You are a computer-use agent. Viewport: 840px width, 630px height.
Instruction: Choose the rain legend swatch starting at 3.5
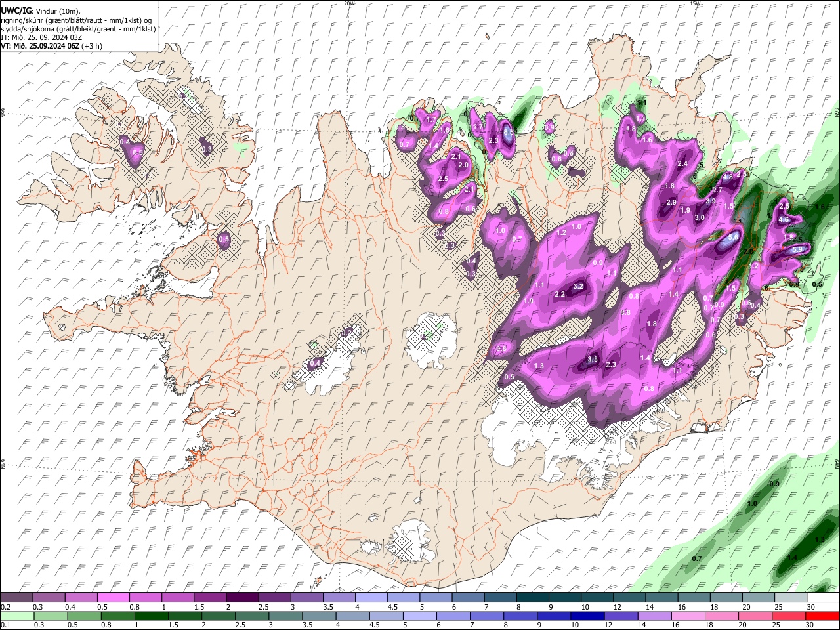[318, 616]
